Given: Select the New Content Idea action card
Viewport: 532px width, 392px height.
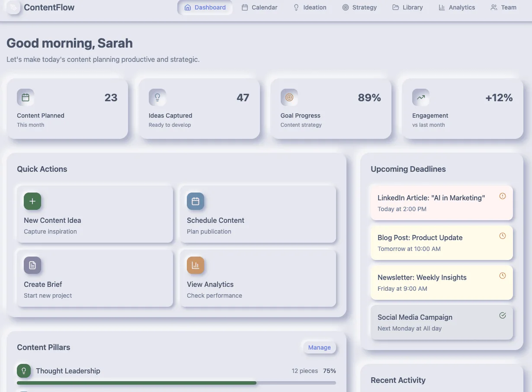Looking at the screenshot, I should pyautogui.click(x=95, y=214).
